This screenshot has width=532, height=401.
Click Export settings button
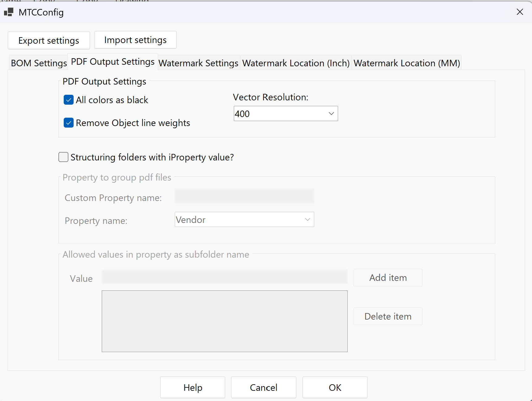click(x=49, y=40)
